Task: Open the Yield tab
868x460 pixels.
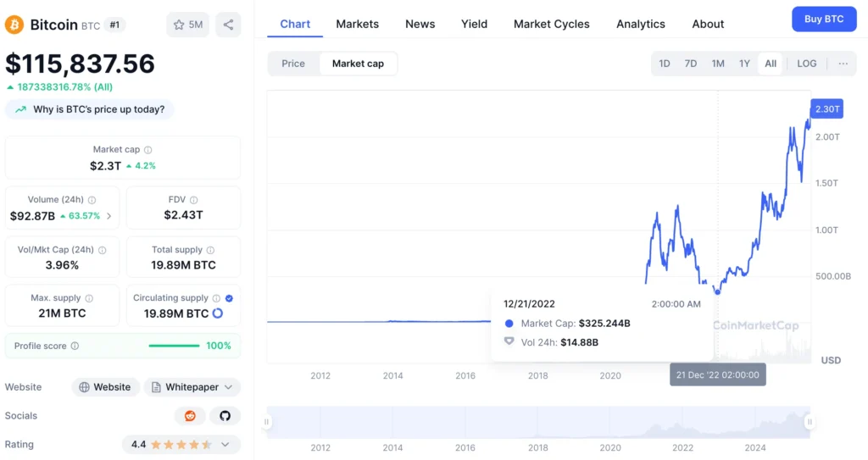Action: [x=475, y=24]
